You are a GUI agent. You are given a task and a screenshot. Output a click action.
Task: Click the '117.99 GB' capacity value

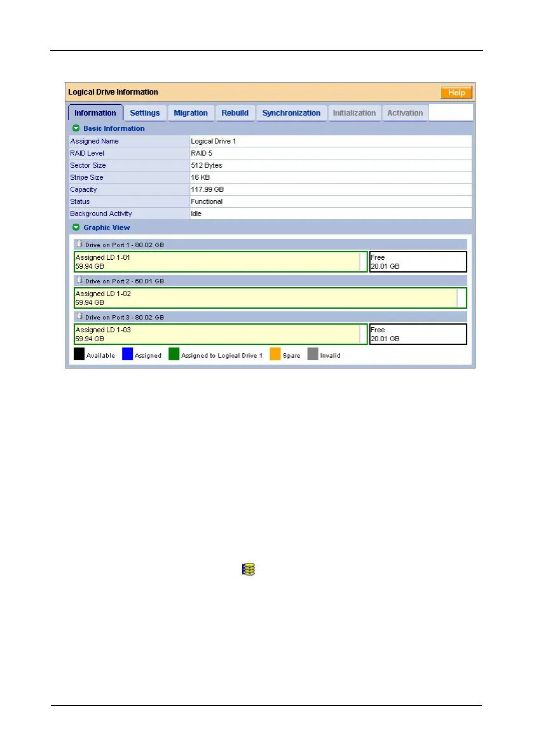pyautogui.click(x=207, y=189)
